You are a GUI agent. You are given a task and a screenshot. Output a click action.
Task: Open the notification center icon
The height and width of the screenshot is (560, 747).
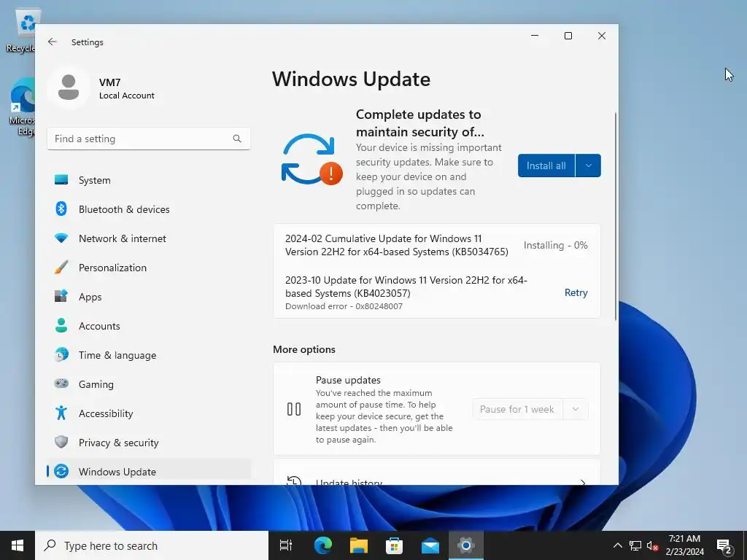[x=724, y=546]
